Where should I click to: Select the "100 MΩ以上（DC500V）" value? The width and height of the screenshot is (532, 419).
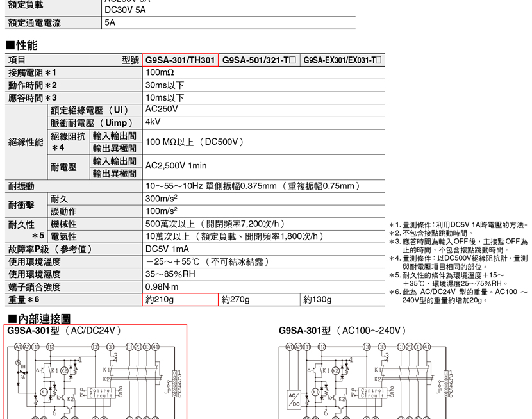click(195, 142)
